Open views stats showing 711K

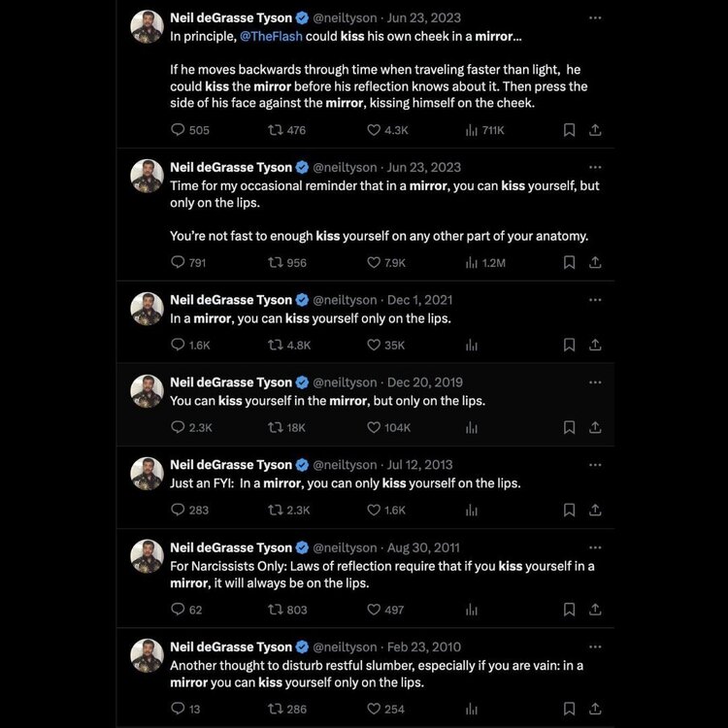tap(472, 130)
